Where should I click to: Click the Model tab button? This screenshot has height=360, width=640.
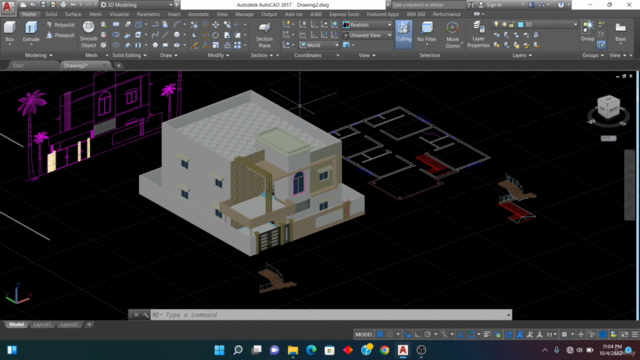[x=16, y=324]
